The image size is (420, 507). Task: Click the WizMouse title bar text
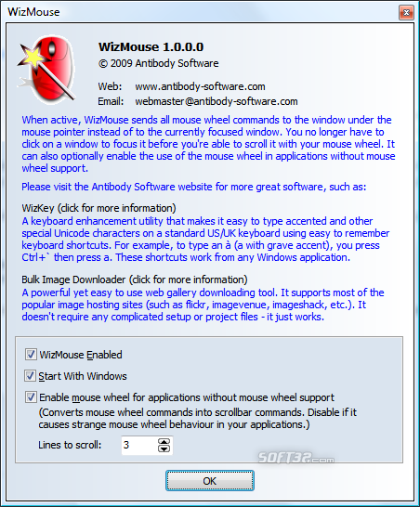33,12
